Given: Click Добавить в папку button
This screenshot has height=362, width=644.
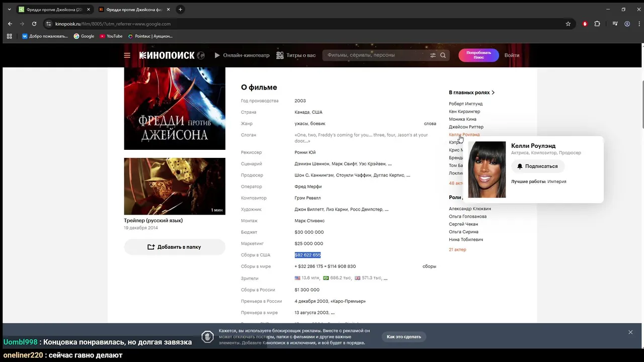Looking at the screenshot, I should pyautogui.click(x=175, y=247).
